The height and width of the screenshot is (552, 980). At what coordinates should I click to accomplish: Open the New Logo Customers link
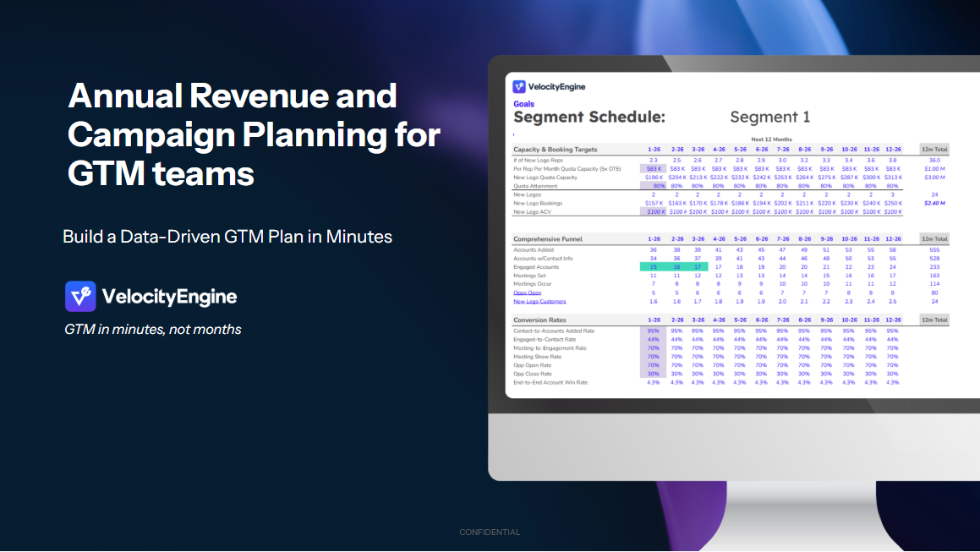(x=539, y=301)
